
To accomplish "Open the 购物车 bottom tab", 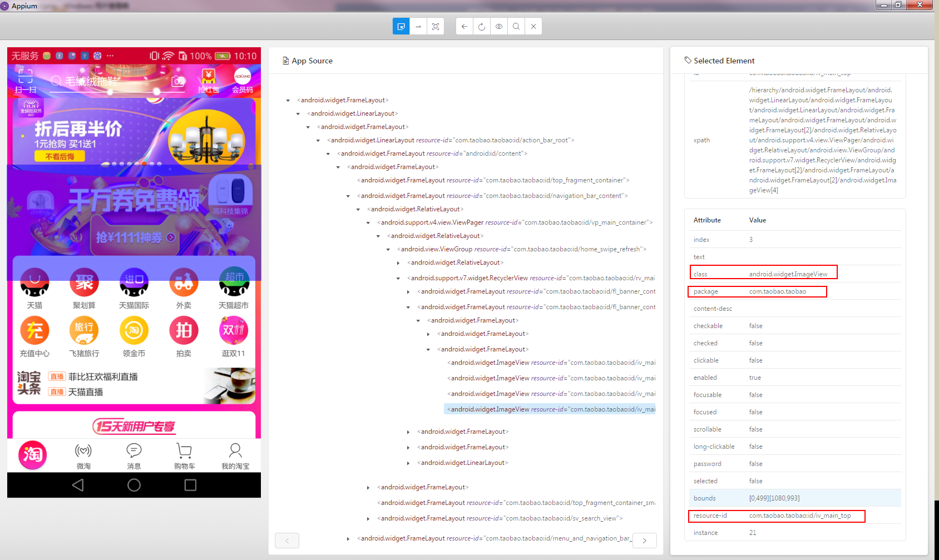I will coord(185,456).
